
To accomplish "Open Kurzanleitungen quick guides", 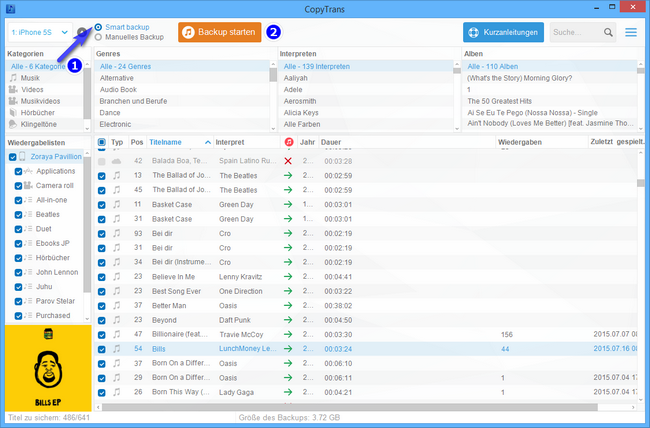I will [504, 33].
